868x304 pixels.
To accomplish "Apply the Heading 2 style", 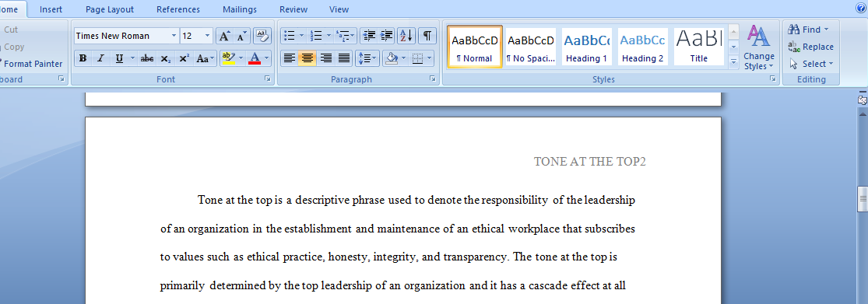I will point(643,47).
